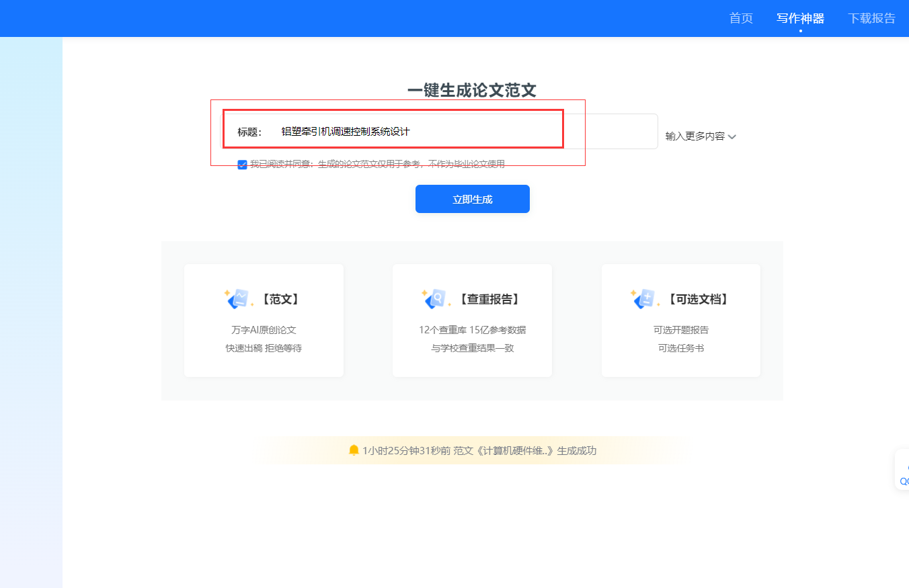The image size is (909, 588).
Task: Click the yellow bell notification icon
Action: click(354, 450)
